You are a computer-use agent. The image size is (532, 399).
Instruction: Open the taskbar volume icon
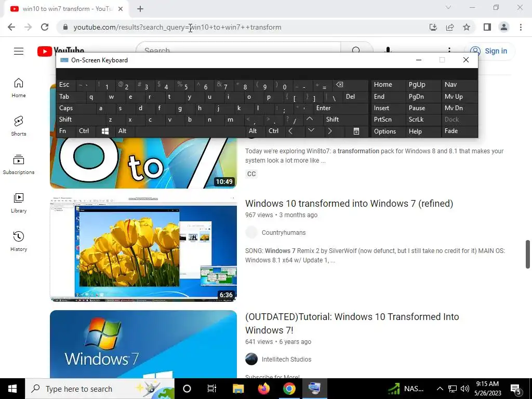click(x=465, y=389)
